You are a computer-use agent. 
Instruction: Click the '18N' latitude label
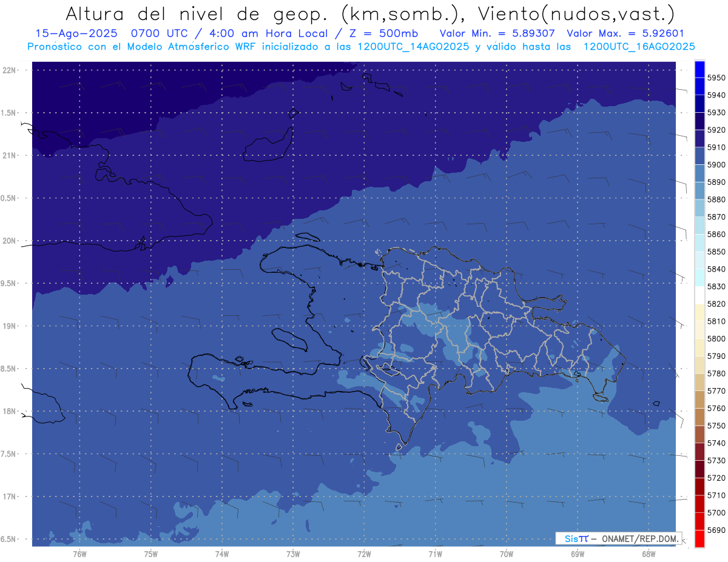coord(10,411)
